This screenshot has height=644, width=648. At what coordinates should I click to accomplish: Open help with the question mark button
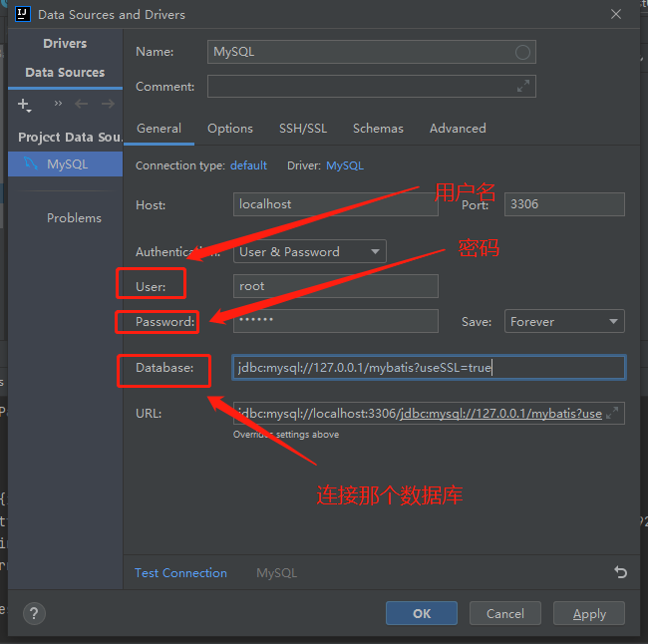pos(34,613)
